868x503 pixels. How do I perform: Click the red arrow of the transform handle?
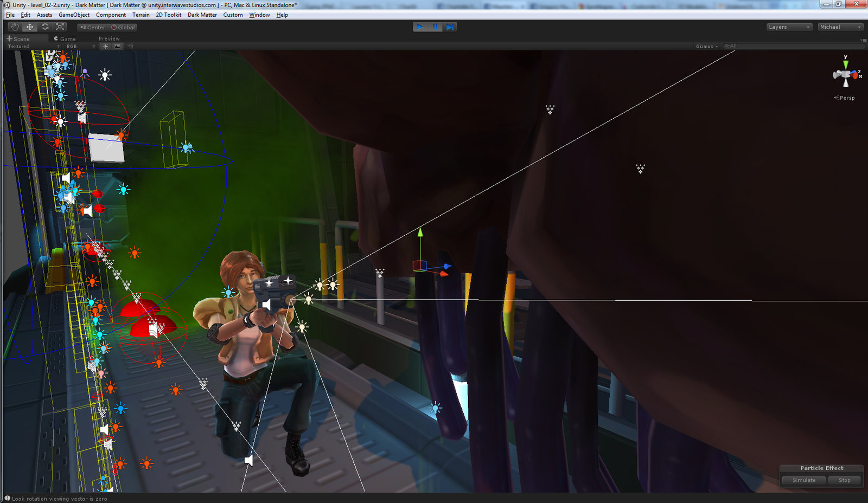444,274
